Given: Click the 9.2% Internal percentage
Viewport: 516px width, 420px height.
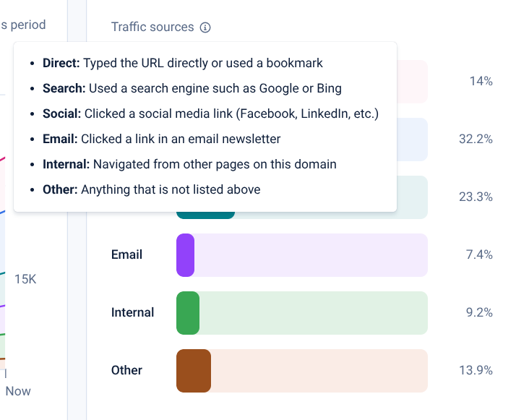Looking at the screenshot, I should (x=479, y=312).
